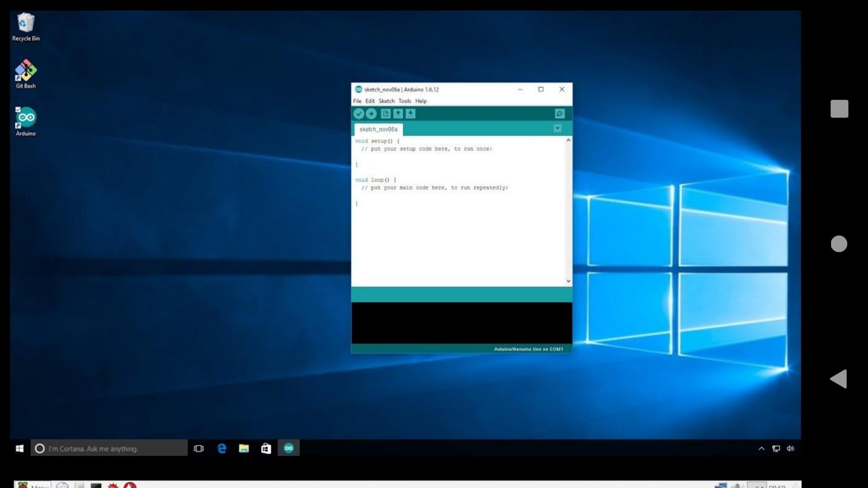Click the "void loop() {" code line
Image resolution: width=868 pixels, height=488 pixels.
[x=375, y=179]
